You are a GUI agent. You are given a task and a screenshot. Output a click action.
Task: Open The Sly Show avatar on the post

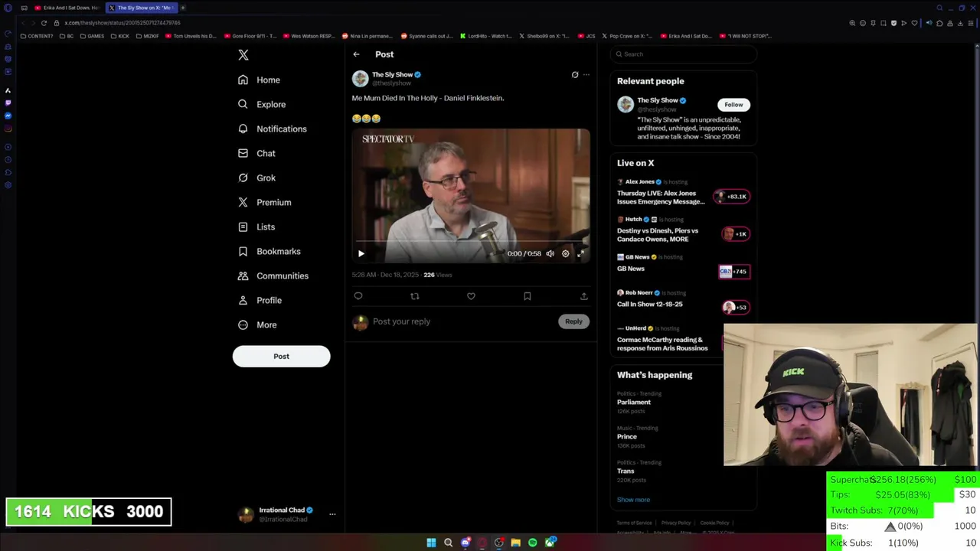(360, 78)
